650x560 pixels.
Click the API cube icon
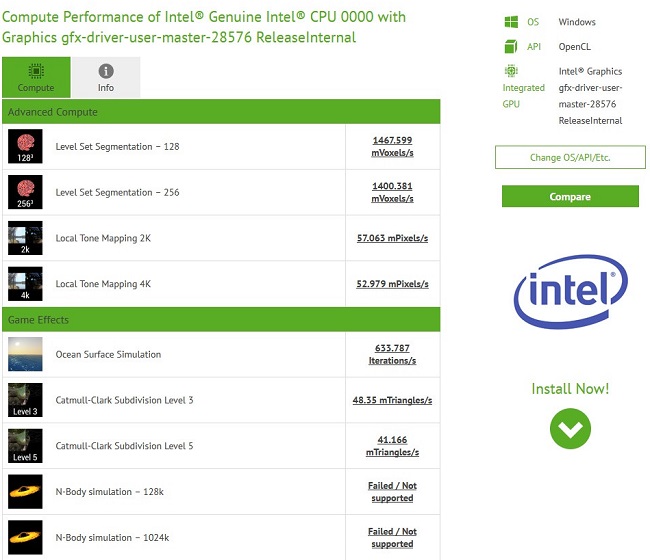(x=511, y=46)
